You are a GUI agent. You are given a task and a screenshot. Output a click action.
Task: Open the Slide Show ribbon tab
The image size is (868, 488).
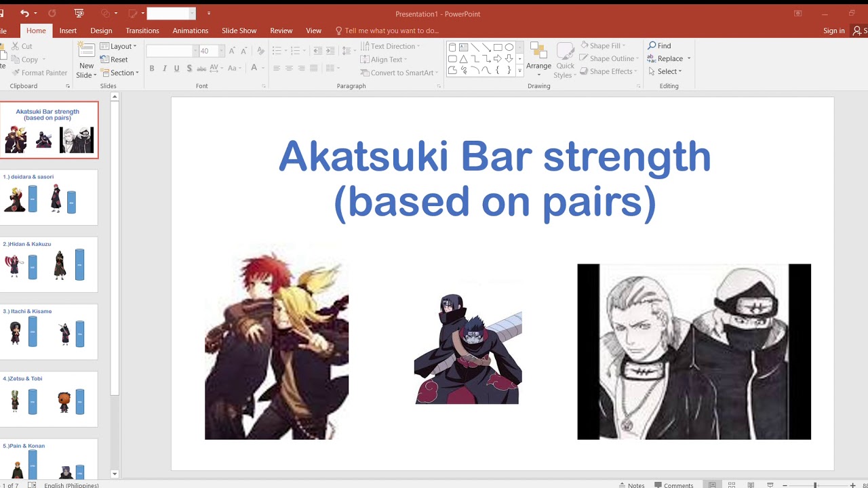(239, 30)
